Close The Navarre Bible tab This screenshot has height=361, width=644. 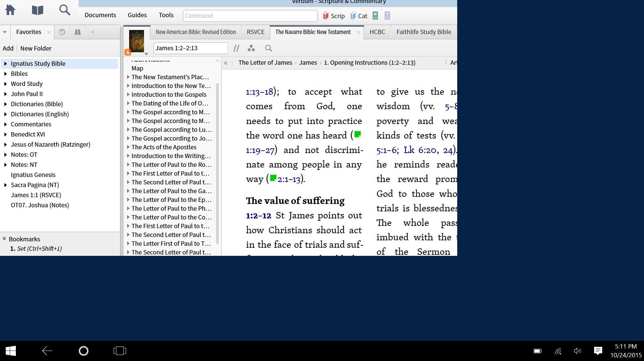358,32
